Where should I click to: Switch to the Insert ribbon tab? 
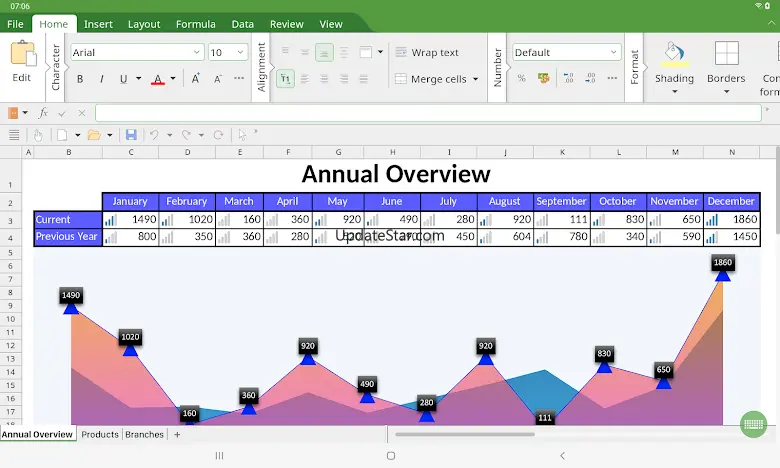(x=98, y=24)
